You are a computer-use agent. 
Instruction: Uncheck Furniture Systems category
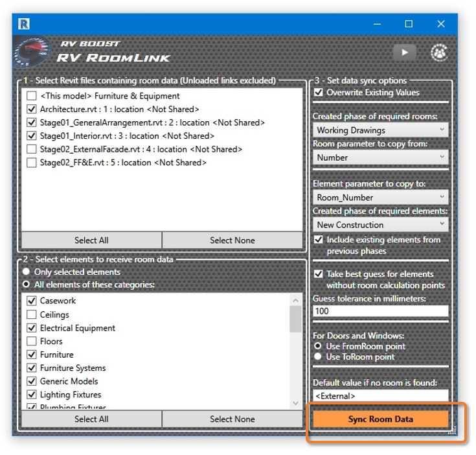tap(32, 368)
